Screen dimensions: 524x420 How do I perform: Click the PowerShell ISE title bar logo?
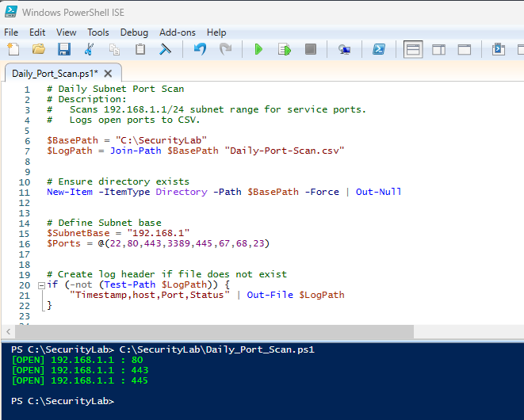tap(10, 11)
